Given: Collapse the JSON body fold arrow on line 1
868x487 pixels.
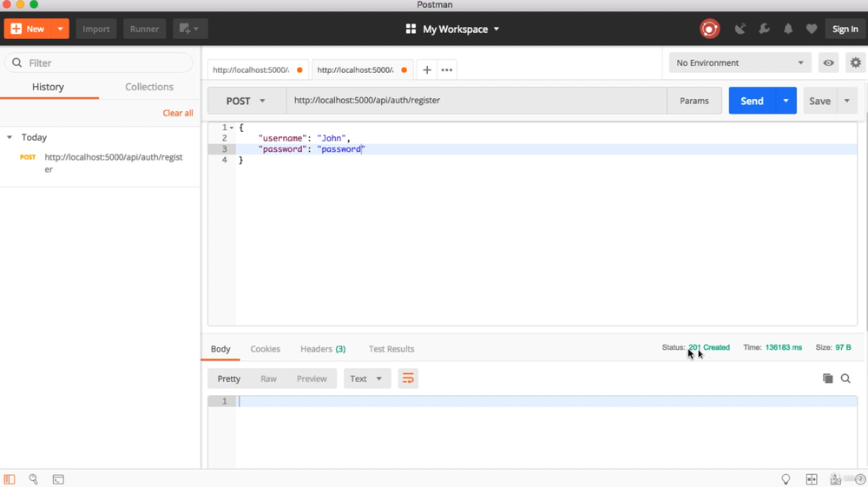Looking at the screenshot, I should pyautogui.click(x=232, y=128).
